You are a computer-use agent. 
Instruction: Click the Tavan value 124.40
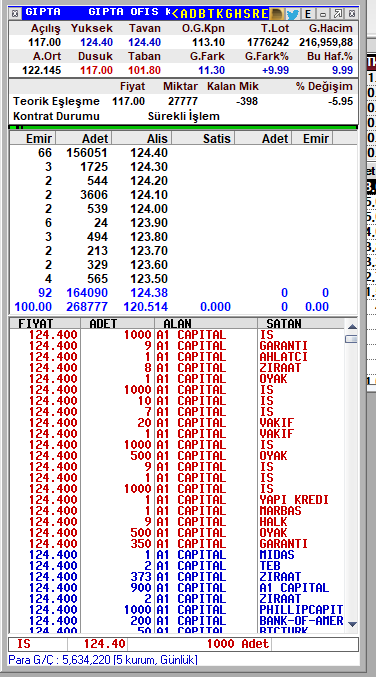145,42
